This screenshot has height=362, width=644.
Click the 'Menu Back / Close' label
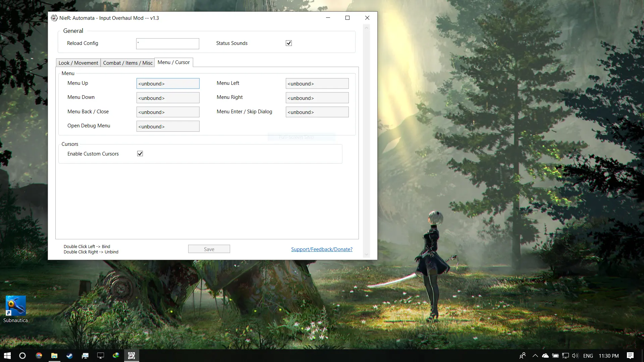click(88, 111)
